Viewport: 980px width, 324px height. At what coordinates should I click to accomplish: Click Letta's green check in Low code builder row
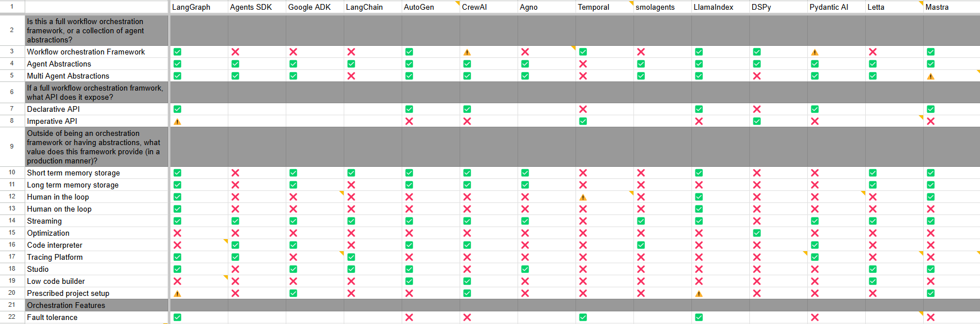coord(873,281)
